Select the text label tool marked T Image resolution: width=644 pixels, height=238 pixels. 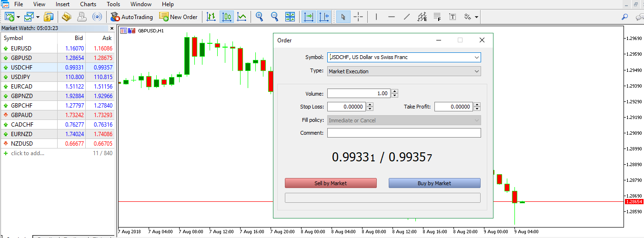coord(453,17)
